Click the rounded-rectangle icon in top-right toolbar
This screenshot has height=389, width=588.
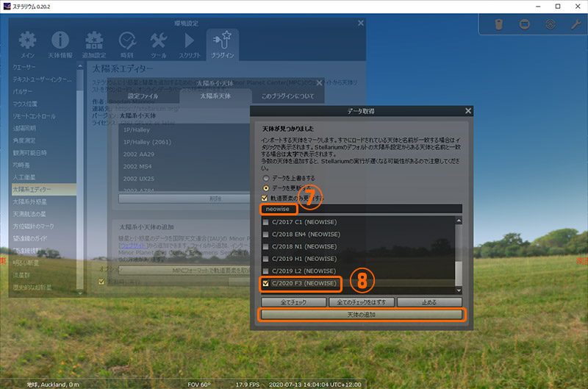pyautogui.click(x=525, y=24)
